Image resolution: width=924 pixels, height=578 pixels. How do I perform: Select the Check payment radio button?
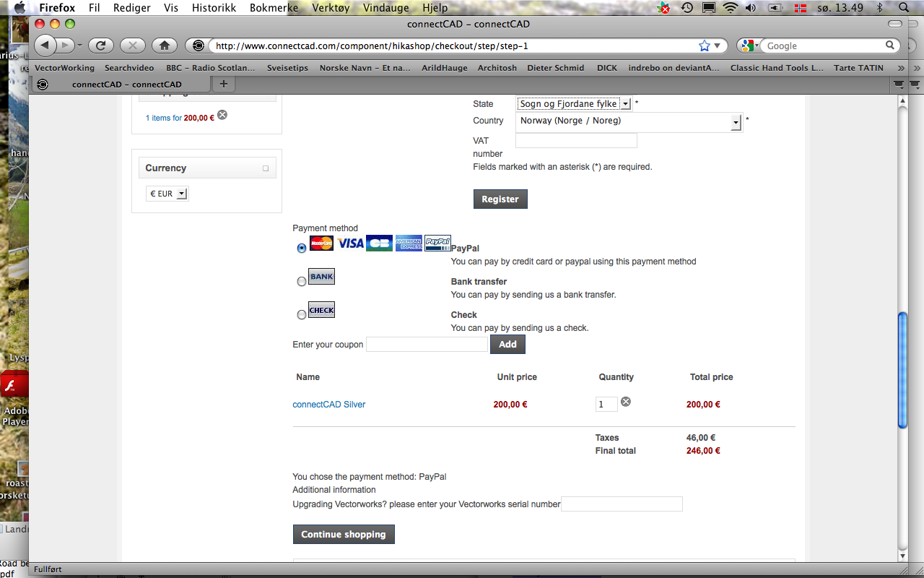click(302, 314)
